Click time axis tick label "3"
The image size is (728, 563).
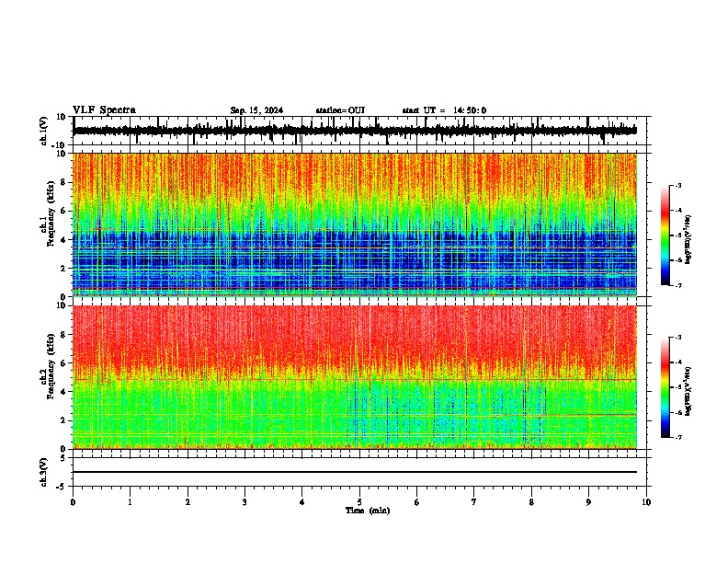[x=245, y=502]
